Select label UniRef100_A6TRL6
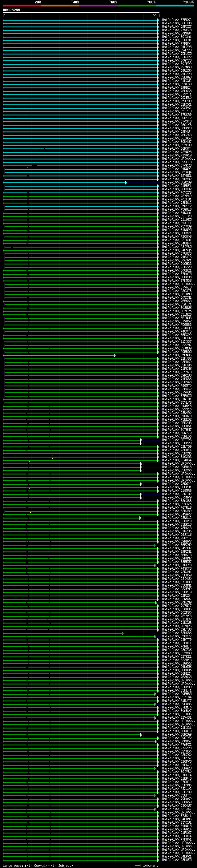 point(177,507)
